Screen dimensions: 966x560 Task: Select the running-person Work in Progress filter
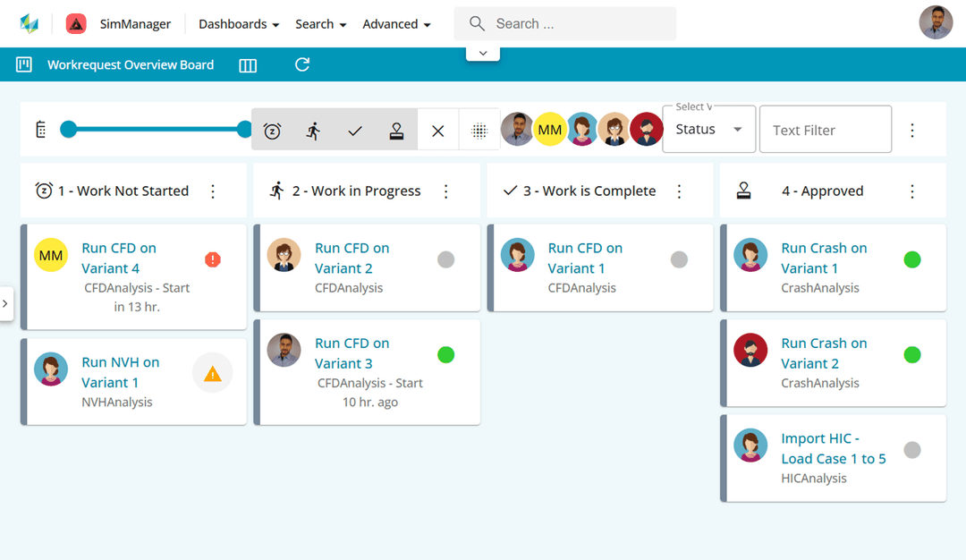(314, 129)
